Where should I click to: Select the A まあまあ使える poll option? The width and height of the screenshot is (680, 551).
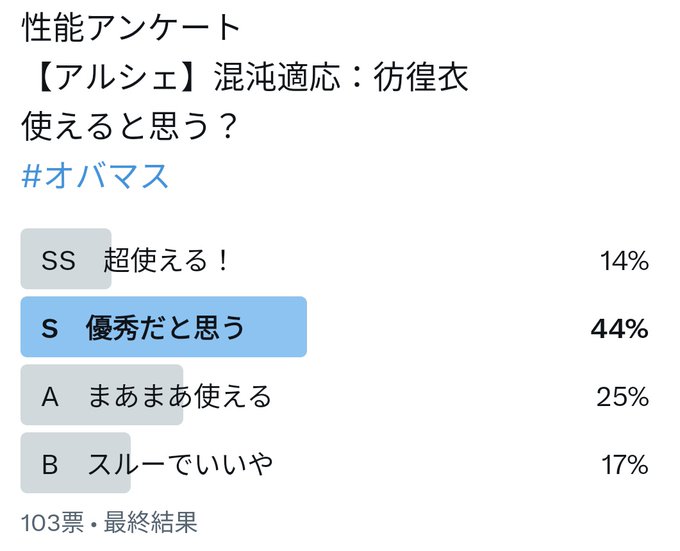(335, 395)
